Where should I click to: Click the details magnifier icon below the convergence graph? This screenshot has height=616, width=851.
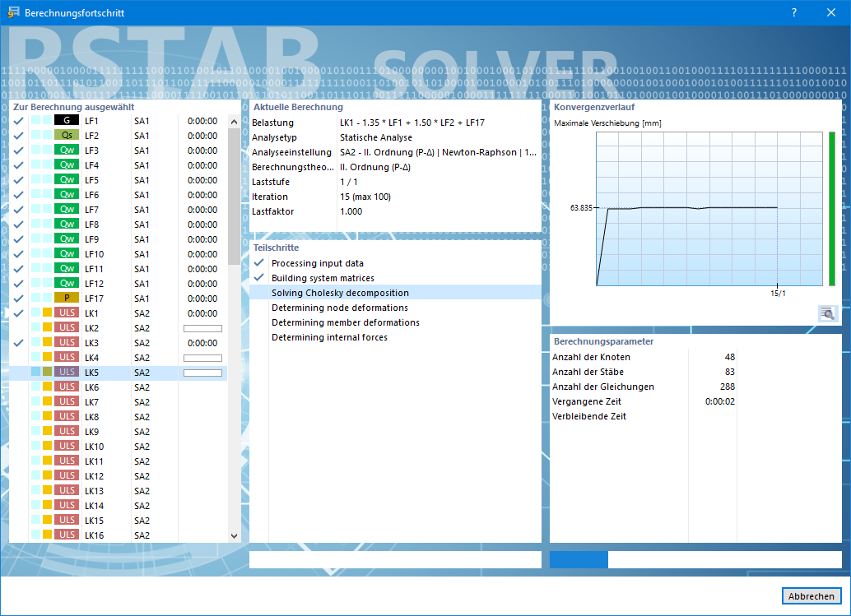(x=827, y=313)
